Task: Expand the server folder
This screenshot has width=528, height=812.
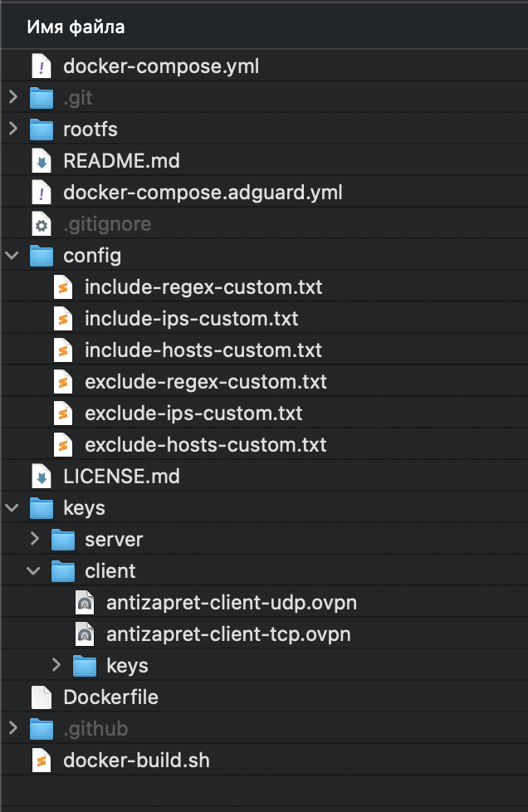Action: (x=35, y=539)
